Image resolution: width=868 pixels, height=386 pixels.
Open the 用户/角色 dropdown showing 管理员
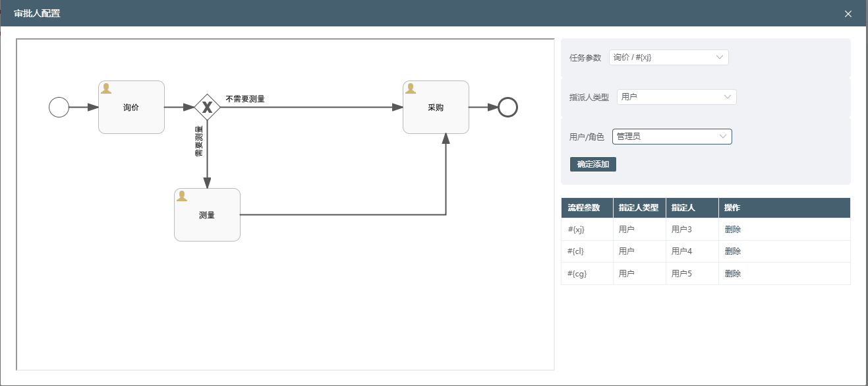coord(672,137)
